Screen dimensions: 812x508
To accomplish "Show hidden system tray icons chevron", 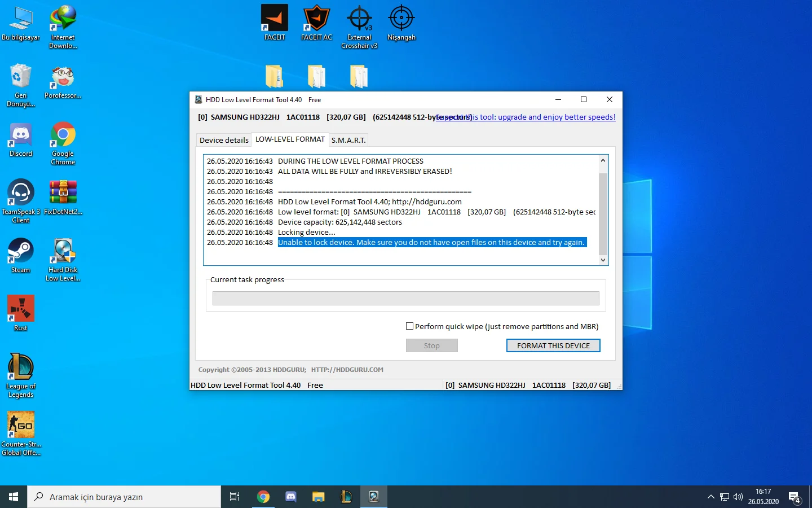I will [x=710, y=497].
